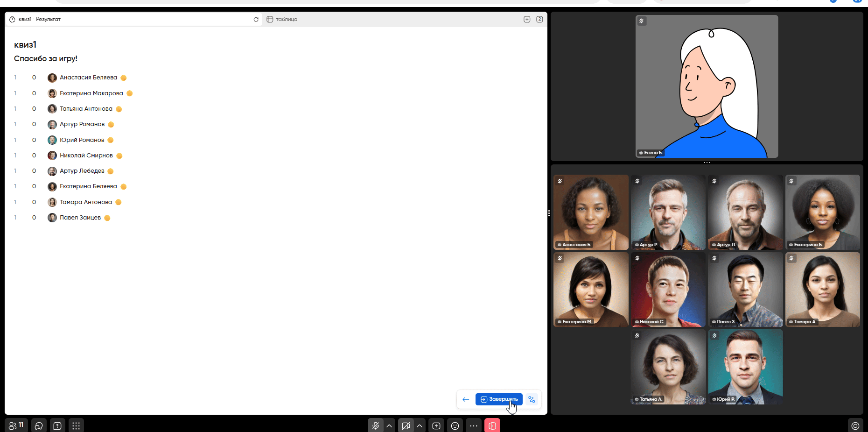Toggle the settings circle icon at bottom right
868x432 pixels.
[855, 425]
